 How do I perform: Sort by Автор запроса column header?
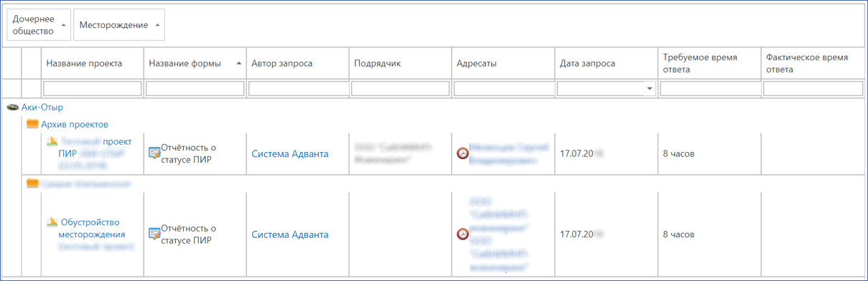pos(298,64)
